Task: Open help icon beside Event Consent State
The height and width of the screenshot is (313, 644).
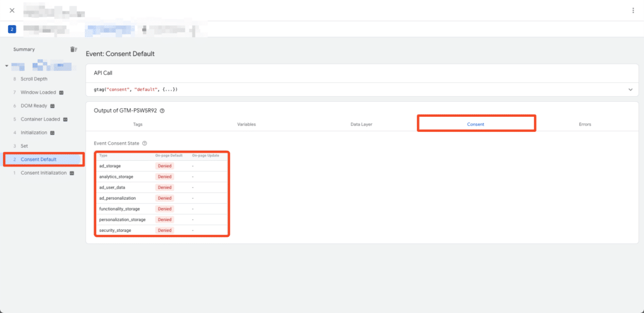Action: [x=145, y=143]
